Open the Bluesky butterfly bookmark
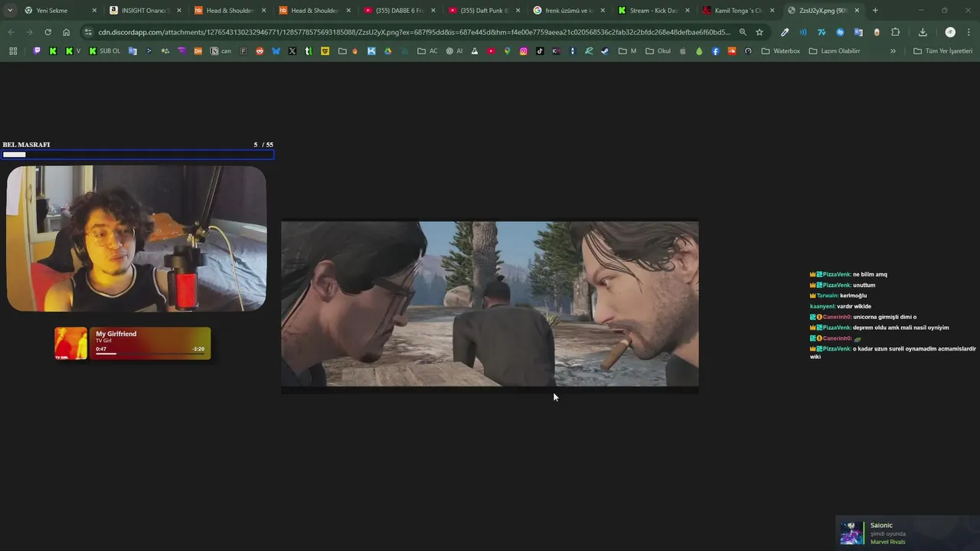Viewport: 980px width, 551px height. coord(276,51)
